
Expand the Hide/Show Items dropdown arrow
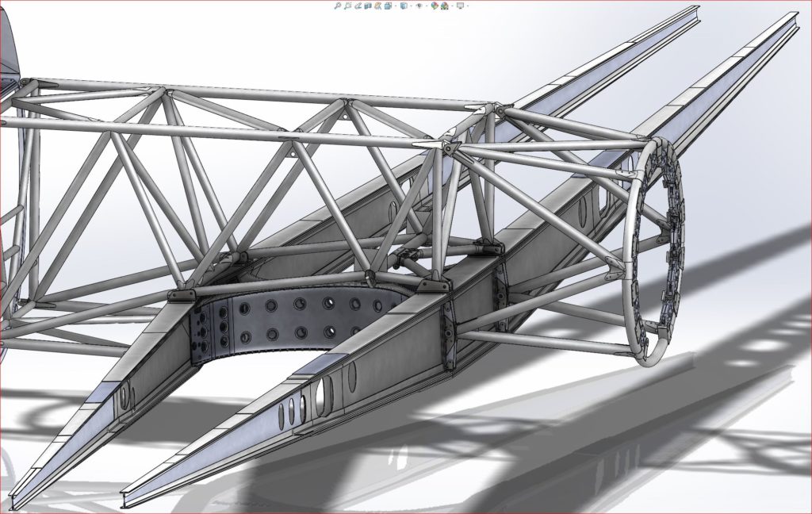(427, 6)
